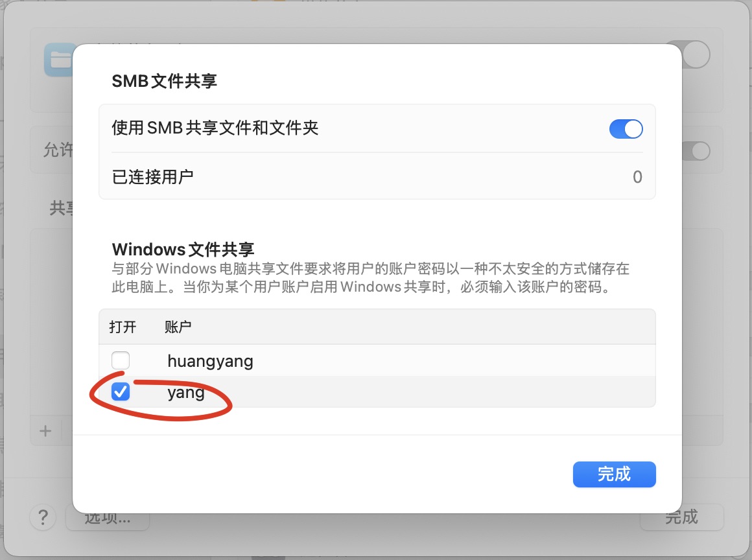Viewport: 752px width, 560px height.
Task: Click the 打开 column header
Action: coord(123,327)
